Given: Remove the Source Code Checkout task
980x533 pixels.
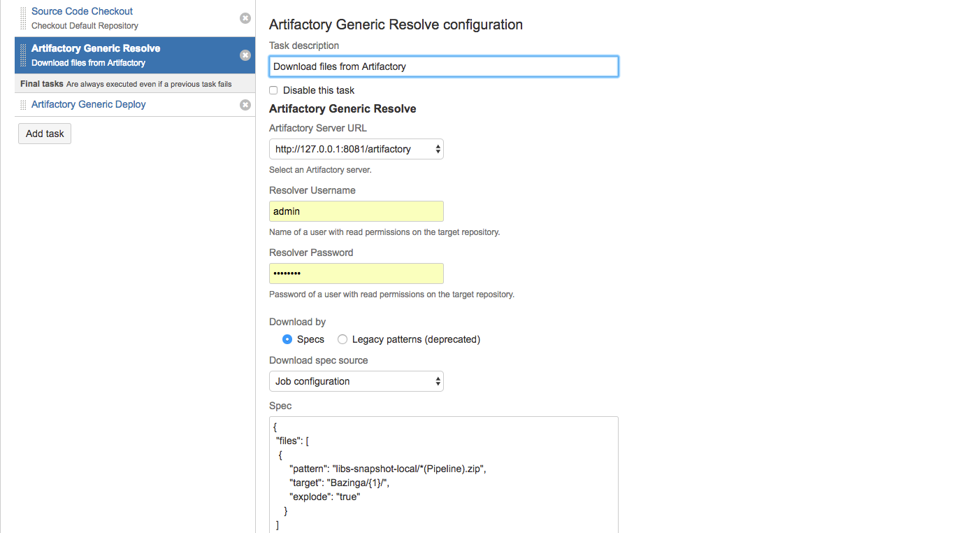Looking at the screenshot, I should tap(245, 18).
